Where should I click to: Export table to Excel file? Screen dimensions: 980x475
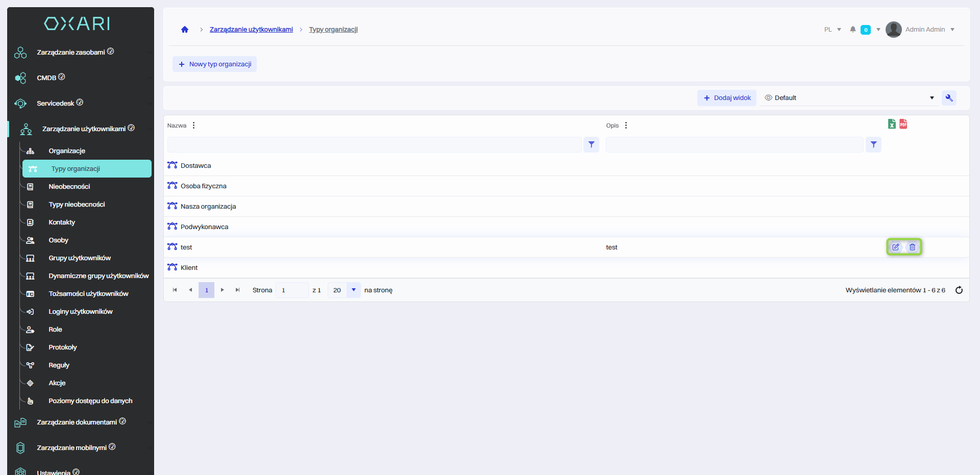[892, 124]
